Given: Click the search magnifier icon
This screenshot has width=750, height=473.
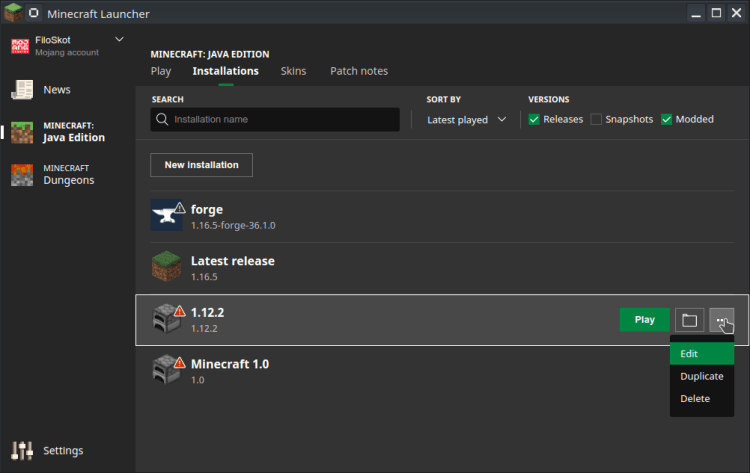Looking at the screenshot, I should (x=162, y=119).
